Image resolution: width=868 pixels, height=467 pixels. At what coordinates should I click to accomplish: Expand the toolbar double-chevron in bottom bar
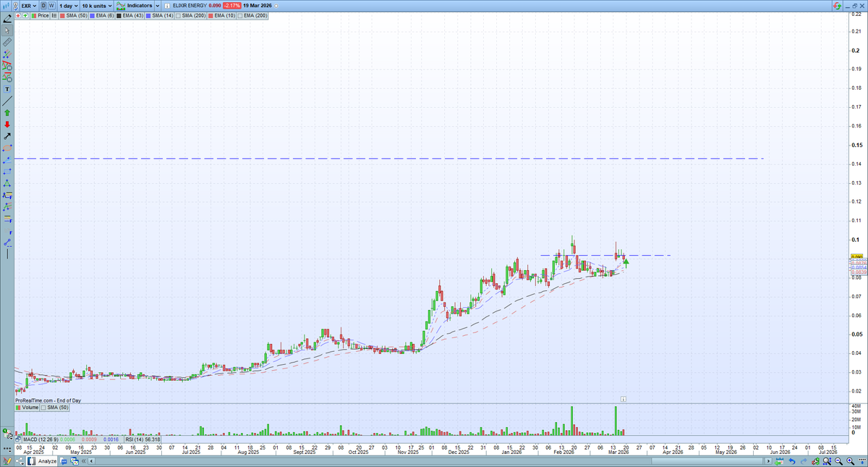click(x=83, y=461)
